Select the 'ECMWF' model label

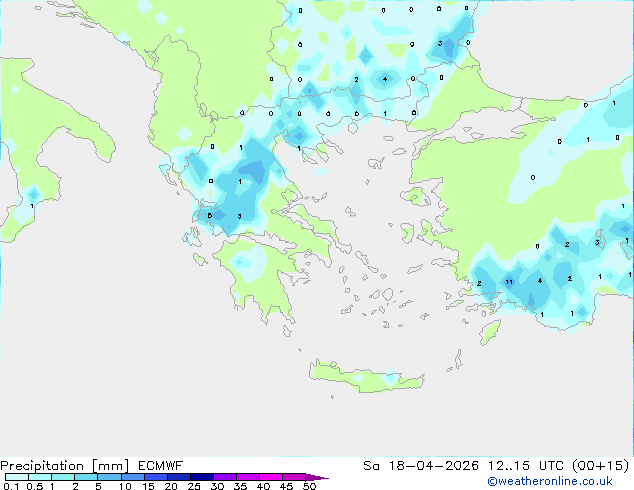pyautogui.click(x=161, y=466)
